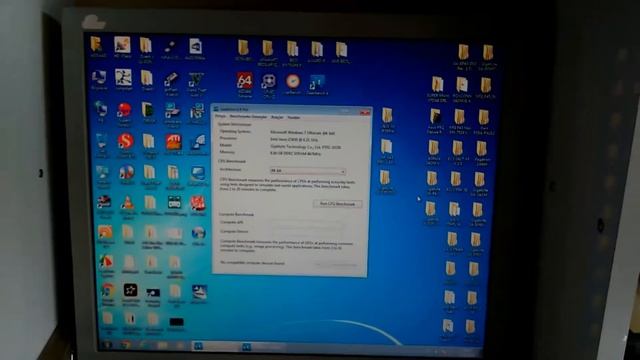
Task: Open the photo thumbnail desktop icon
Action: point(122,45)
